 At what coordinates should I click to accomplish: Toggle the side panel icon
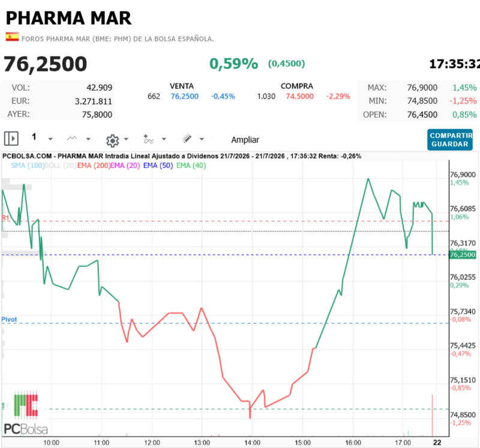tap(11, 139)
